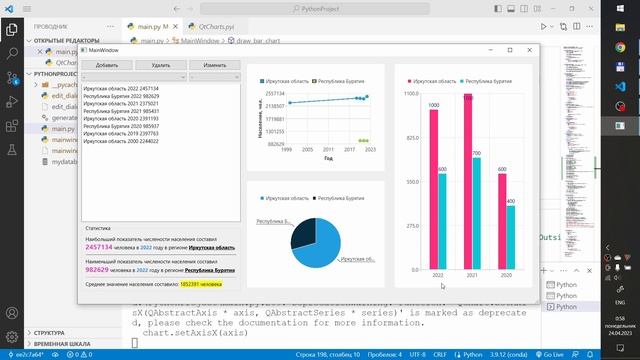Open errors and warnings status item
This screenshot has width=640, height=360.
(x=80, y=355)
